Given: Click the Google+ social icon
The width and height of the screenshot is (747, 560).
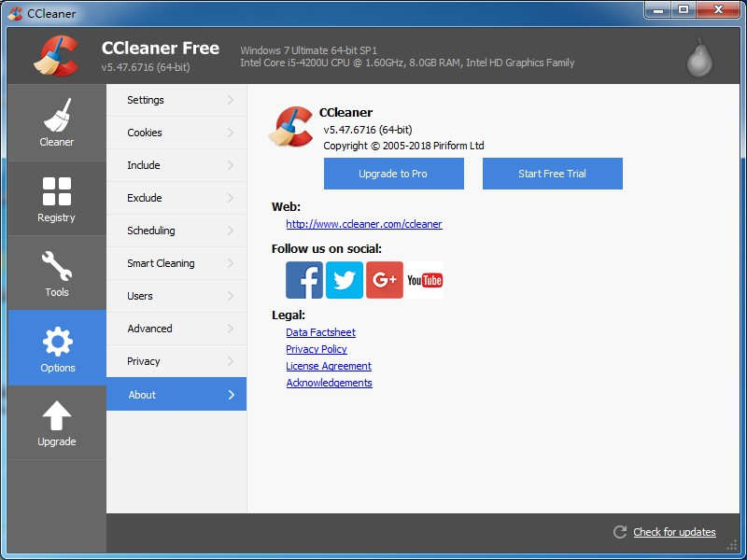Looking at the screenshot, I should pyautogui.click(x=385, y=280).
